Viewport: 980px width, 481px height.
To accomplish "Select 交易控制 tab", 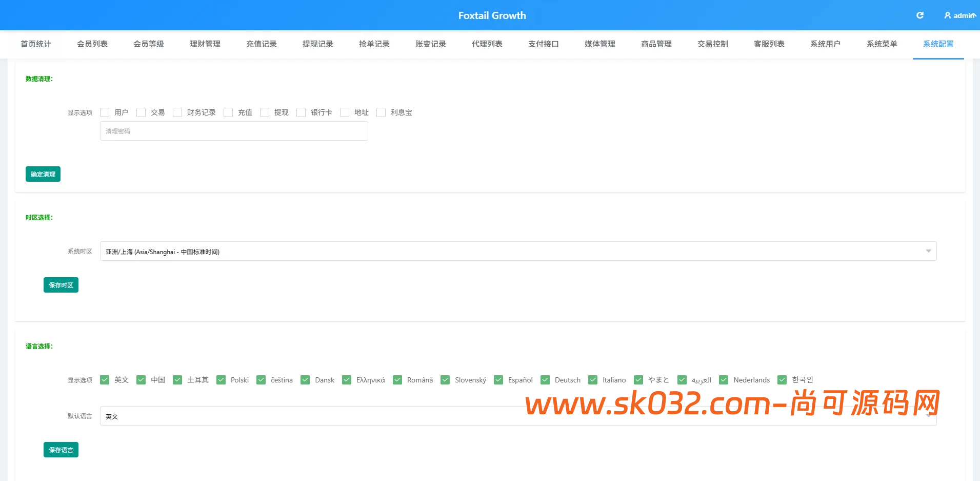I will pos(713,44).
